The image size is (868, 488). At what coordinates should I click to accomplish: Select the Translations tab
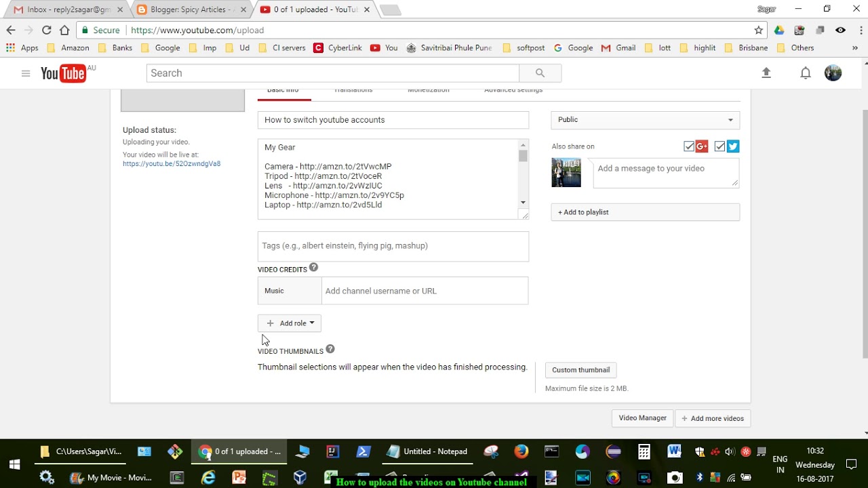353,90
